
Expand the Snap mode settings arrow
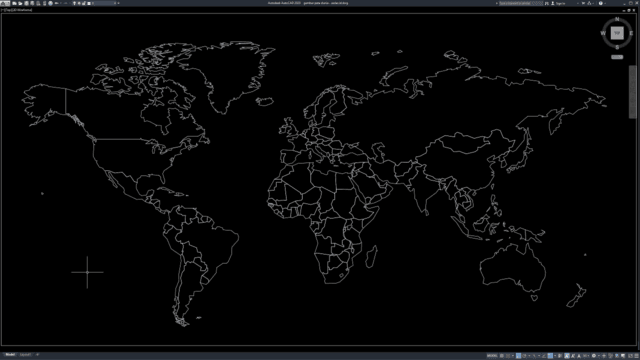[x=513, y=356]
